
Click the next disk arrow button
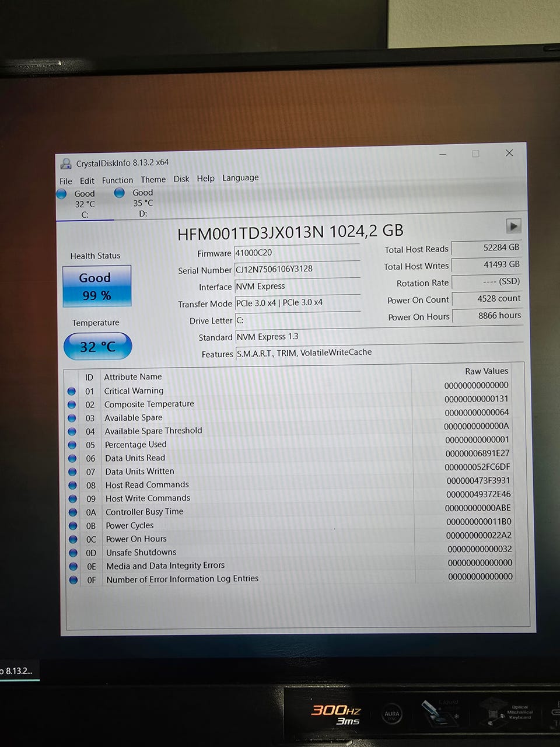[513, 226]
